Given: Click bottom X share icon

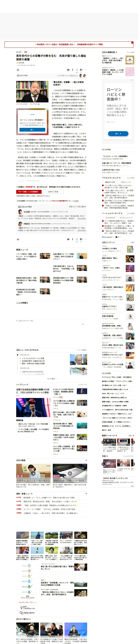Looking at the screenshot, I should (x=77, y=239).
